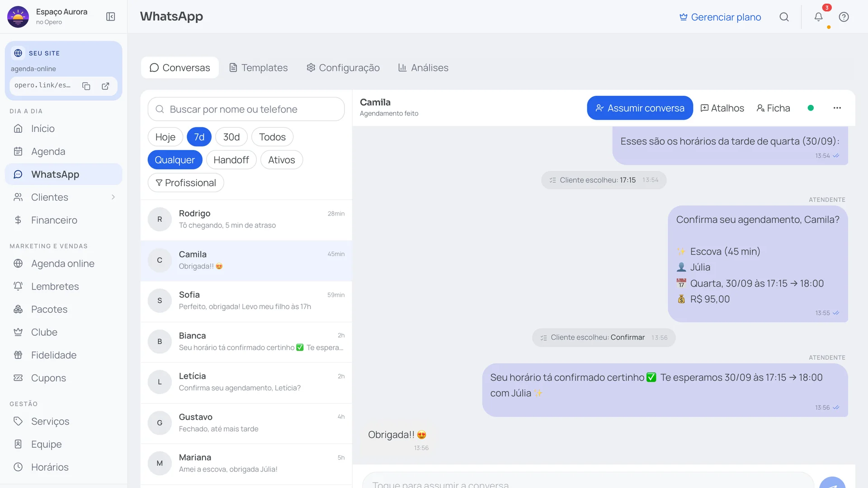The width and height of the screenshot is (868, 488).
Task: Open Agenda online page
Action: 64,263
